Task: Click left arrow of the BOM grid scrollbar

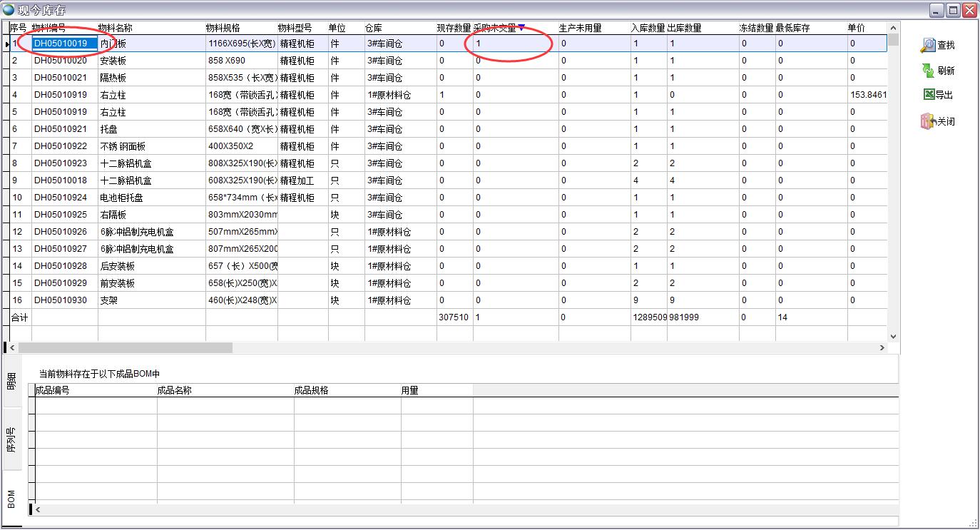Action: pos(37,509)
